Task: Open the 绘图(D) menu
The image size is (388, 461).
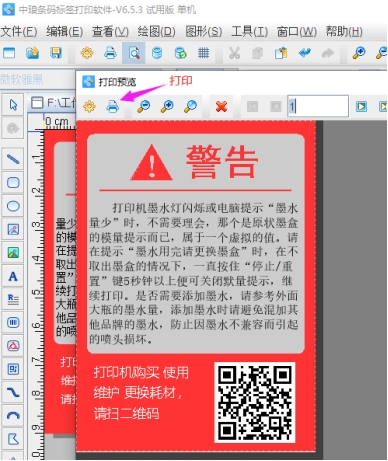Action: click(156, 32)
